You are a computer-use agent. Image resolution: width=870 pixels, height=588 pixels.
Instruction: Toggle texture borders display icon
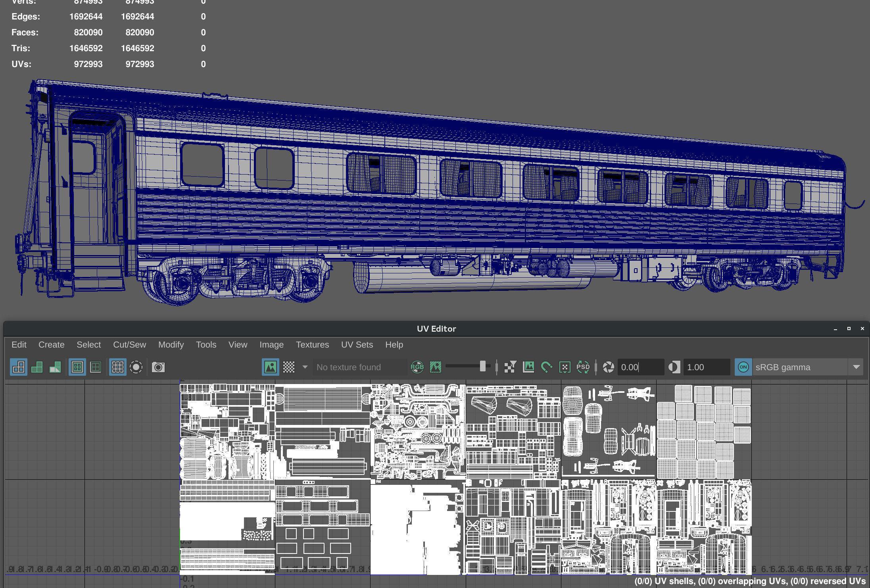[77, 367]
